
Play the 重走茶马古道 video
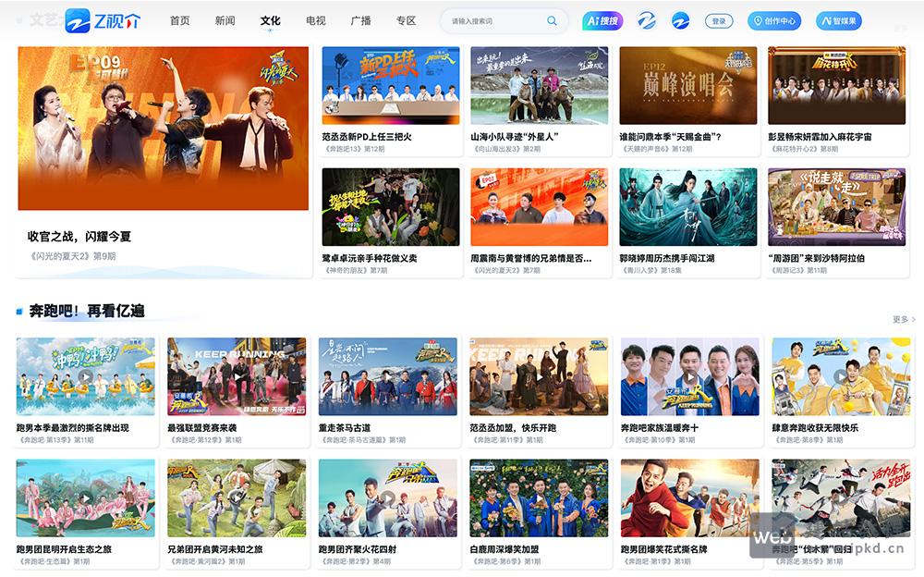[388, 376]
